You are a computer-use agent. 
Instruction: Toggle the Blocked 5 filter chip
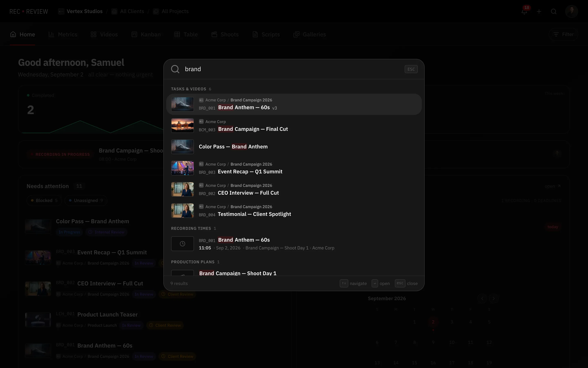point(44,201)
